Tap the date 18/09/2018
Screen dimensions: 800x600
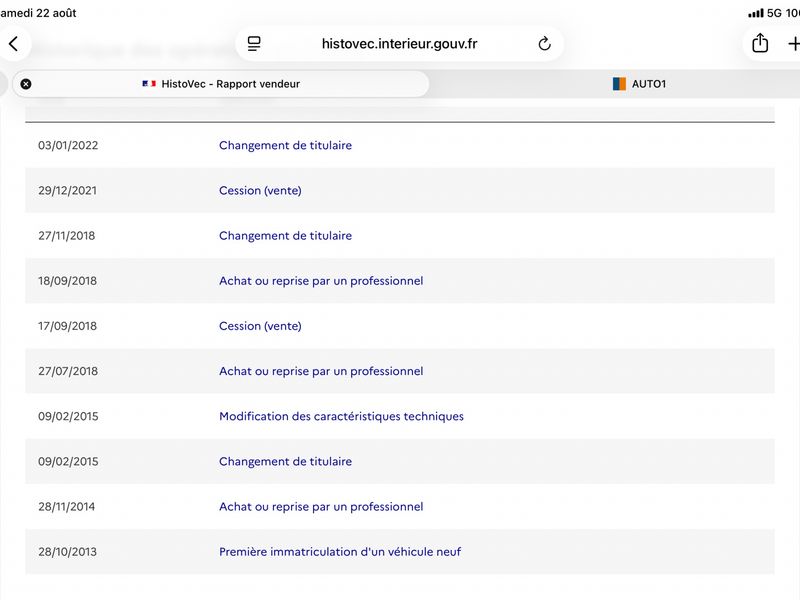click(67, 281)
